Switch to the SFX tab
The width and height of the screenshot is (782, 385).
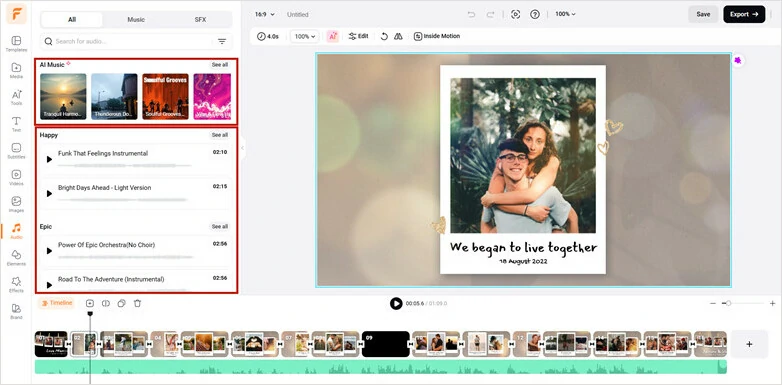200,19
